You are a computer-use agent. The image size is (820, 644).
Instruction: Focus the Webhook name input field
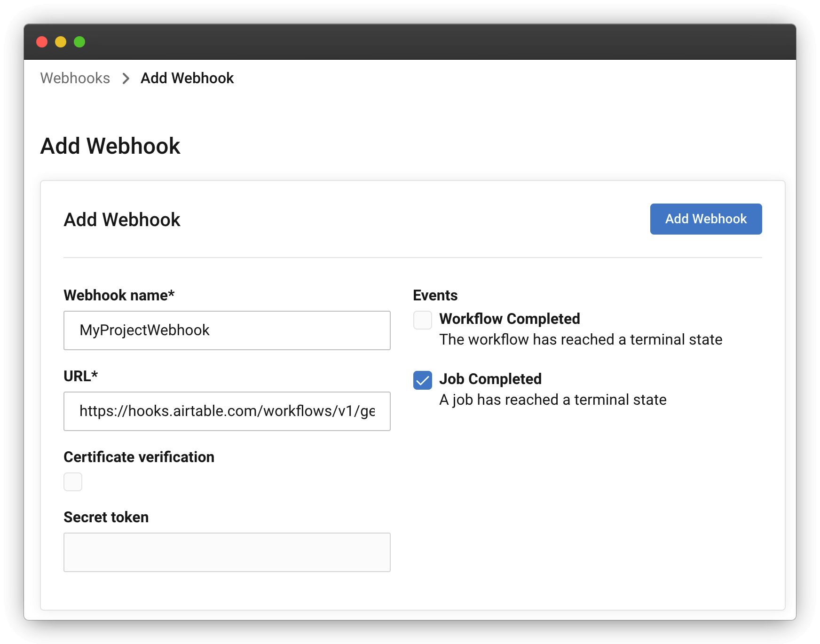tap(227, 330)
